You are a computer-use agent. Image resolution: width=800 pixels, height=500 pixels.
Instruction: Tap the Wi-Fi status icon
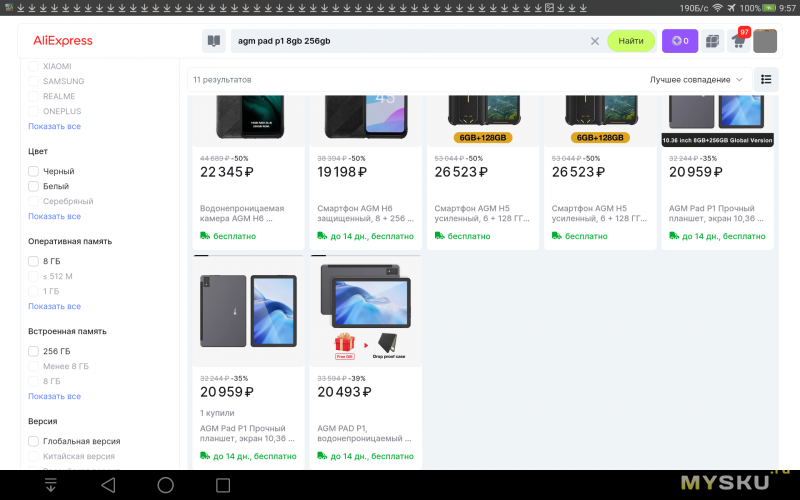tap(717, 8)
